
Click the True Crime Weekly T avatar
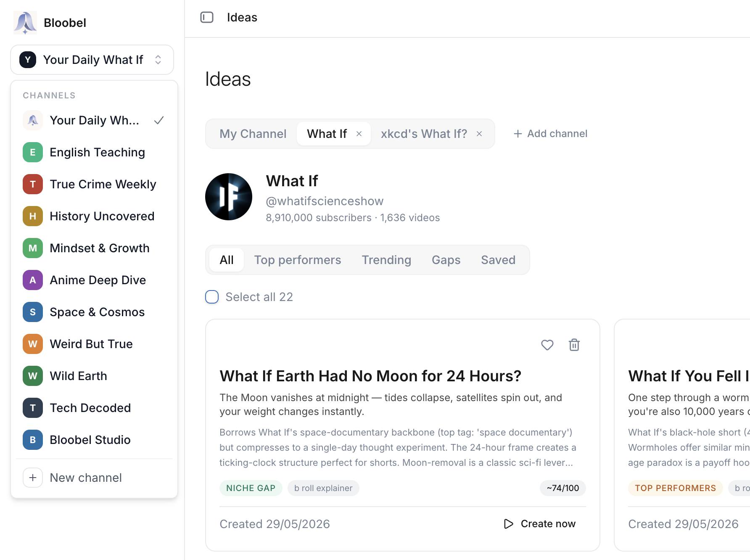coord(33,184)
